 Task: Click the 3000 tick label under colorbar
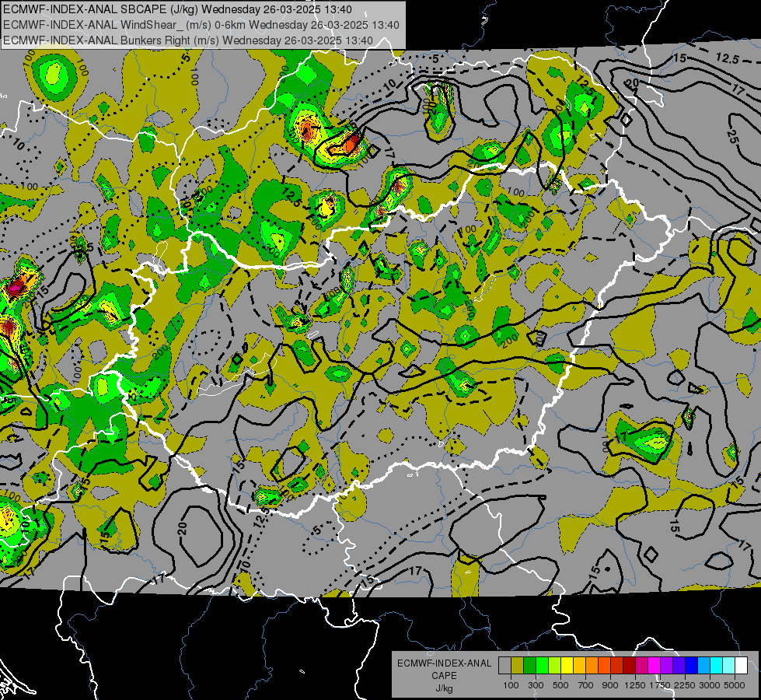[710, 685]
